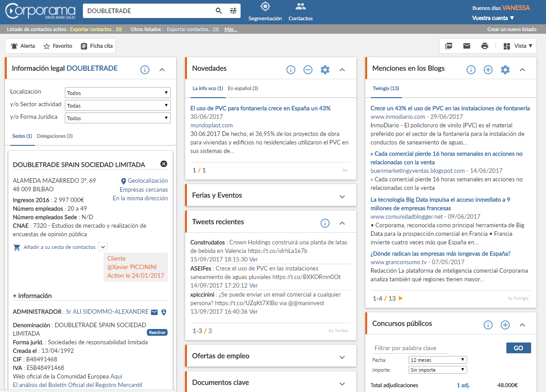Open the Importe dropdown
This screenshot has width=546, height=392.
(438, 370)
